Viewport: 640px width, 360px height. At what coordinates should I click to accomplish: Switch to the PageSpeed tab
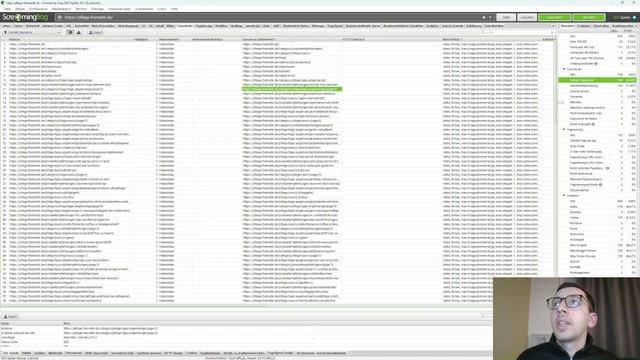(x=335, y=26)
